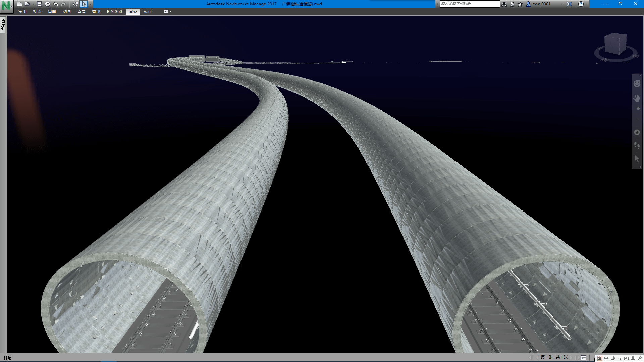The image size is (644, 362).
Task: Open the Subscription Center satellite icon
Action: pyautogui.click(x=512, y=4)
